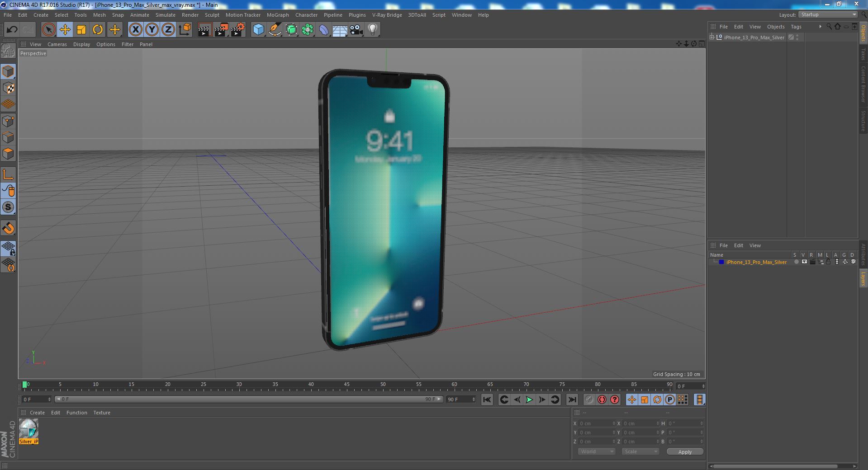Switch to the Content Browser side tab

point(863,84)
